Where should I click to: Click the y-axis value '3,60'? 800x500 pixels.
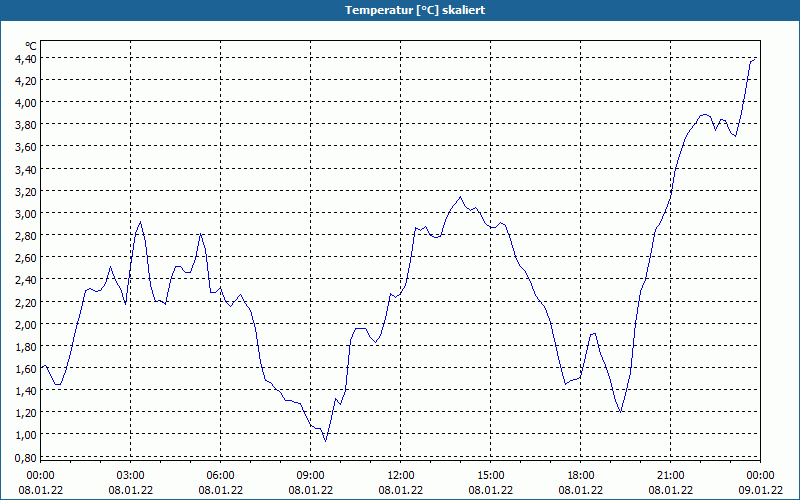pyautogui.click(x=26, y=147)
